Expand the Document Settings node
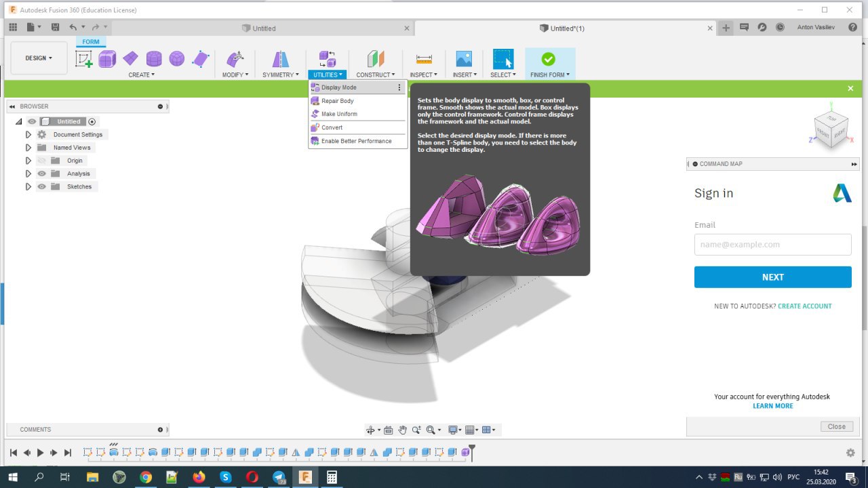 (28, 135)
